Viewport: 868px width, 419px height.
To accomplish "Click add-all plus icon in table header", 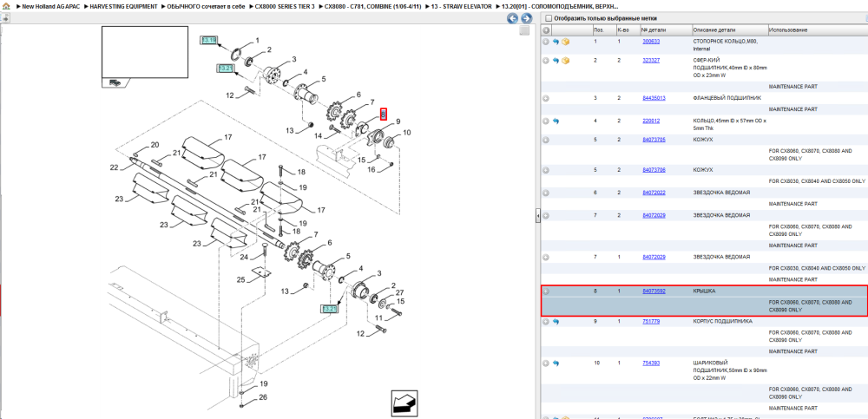I will point(546,29).
